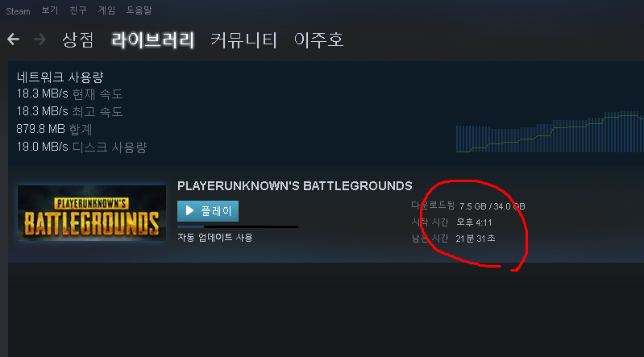
Task: Switch to the 라이브러리 tab
Action: (x=153, y=39)
